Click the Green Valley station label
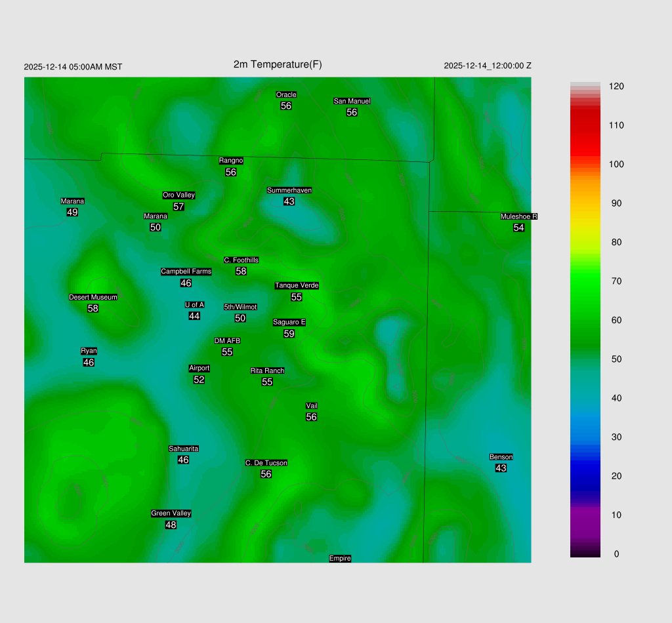 (171, 513)
